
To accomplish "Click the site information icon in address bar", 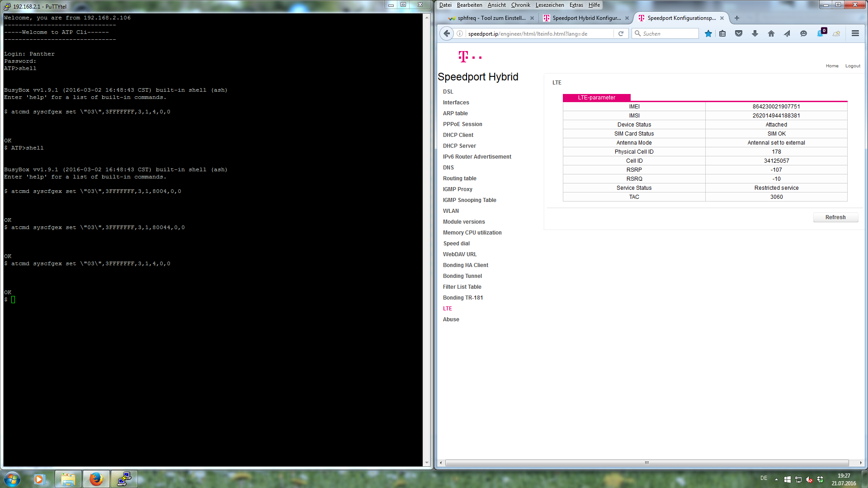I will (460, 33).
